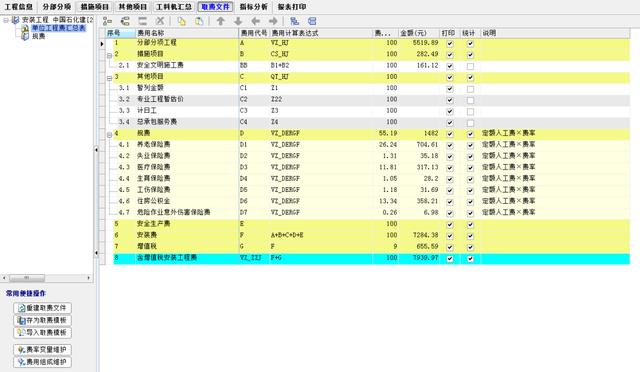Toggle the 统计 checkbox for row 4.1
This screenshot has width=640, height=372.
470,145
